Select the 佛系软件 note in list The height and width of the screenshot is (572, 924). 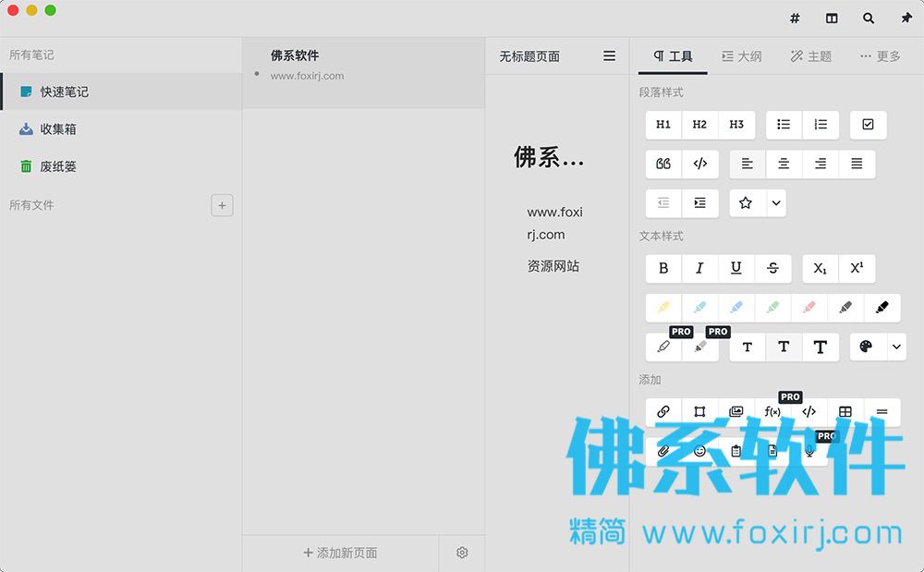[x=363, y=73]
